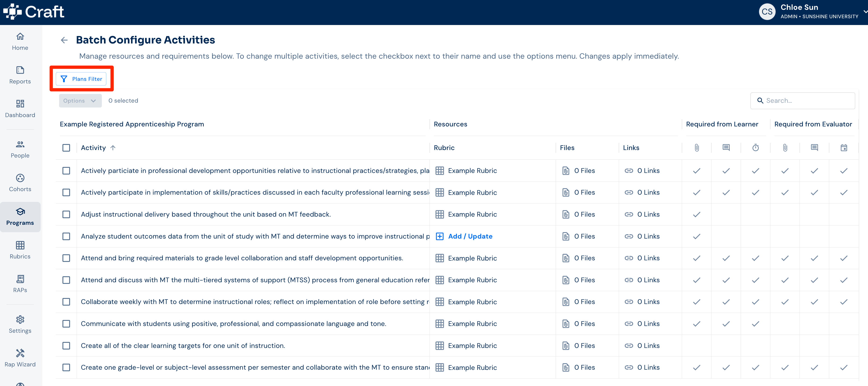This screenshot has width=868, height=386.
Task: Click 0 Files in 'Adjust instructional delivery' row
Action: [x=584, y=214]
